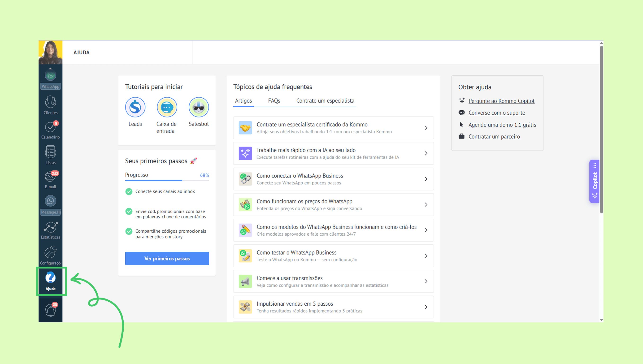Open the Clientes sidebar icon

50,102
